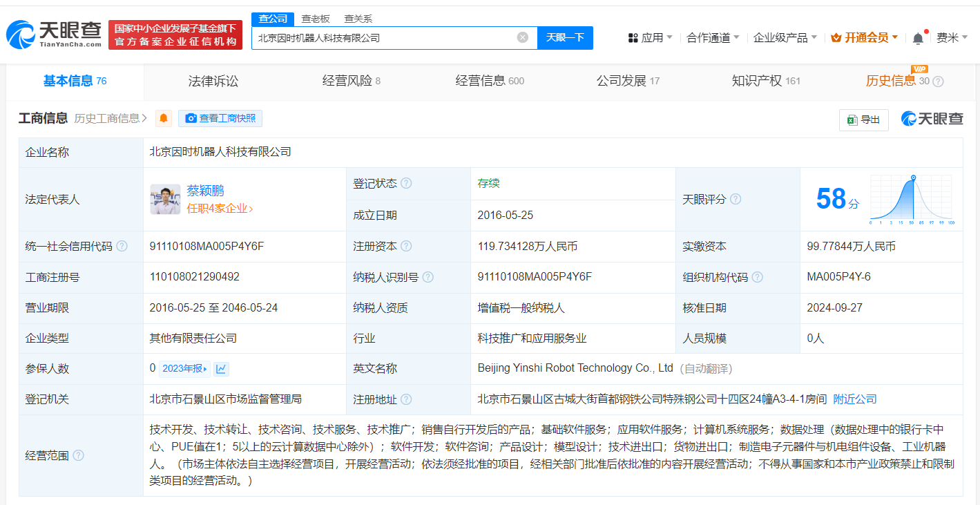Screen dimensions: 980x505
Task: Click the bell alert icon beside 历史工商信息
Action: (x=164, y=118)
